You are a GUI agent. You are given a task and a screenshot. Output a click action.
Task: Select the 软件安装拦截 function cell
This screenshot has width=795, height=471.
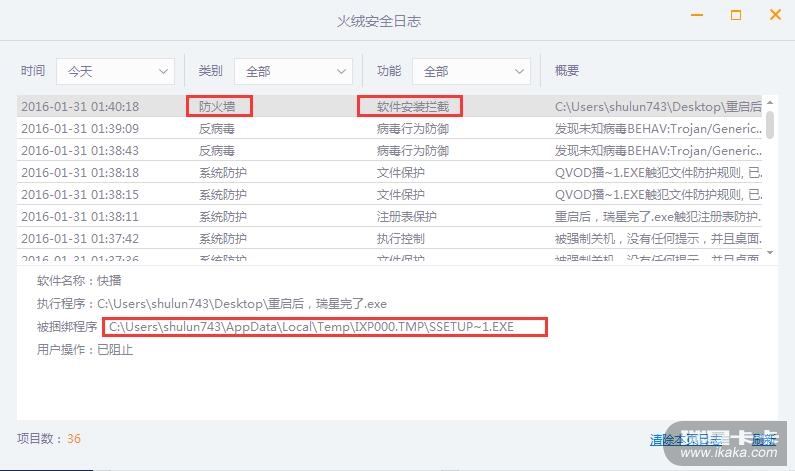413,106
